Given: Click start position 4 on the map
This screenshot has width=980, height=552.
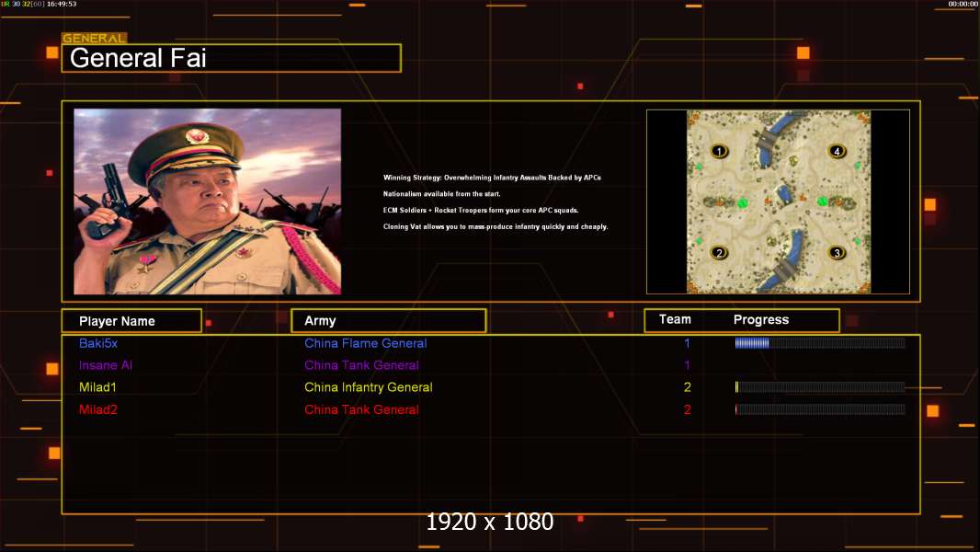Looking at the screenshot, I should click(x=837, y=151).
